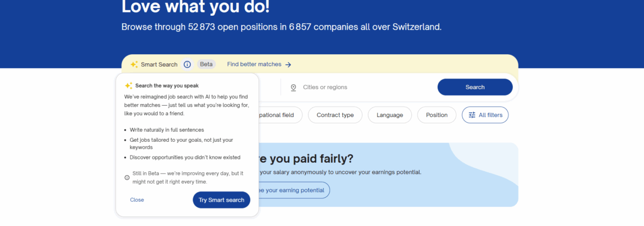The height and width of the screenshot is (226, 644).
Task: Open the Contract type filter
Action: point(335,115)
